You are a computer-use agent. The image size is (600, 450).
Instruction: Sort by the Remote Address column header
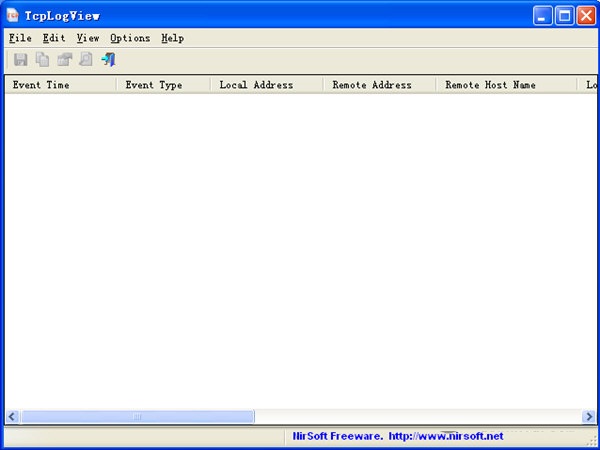tap(380, 85)
